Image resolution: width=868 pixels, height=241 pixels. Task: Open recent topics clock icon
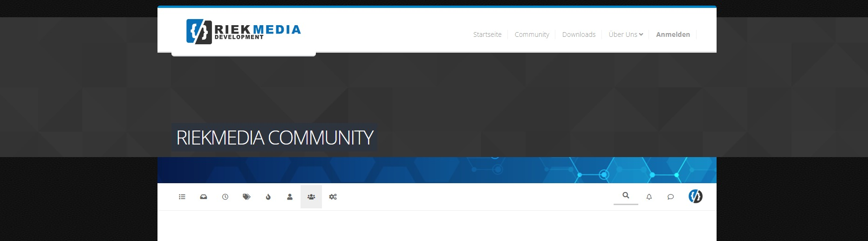pyautogui.click(x=225, y=197)
